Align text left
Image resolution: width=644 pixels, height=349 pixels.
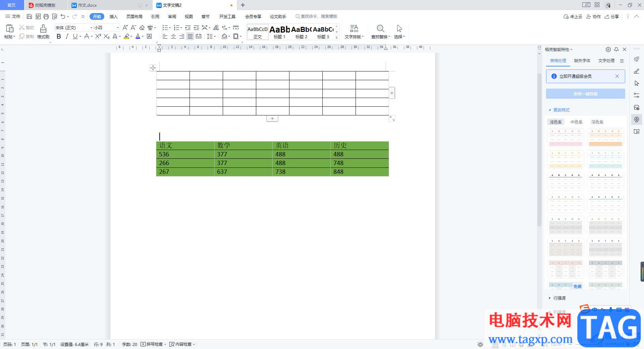165,36
